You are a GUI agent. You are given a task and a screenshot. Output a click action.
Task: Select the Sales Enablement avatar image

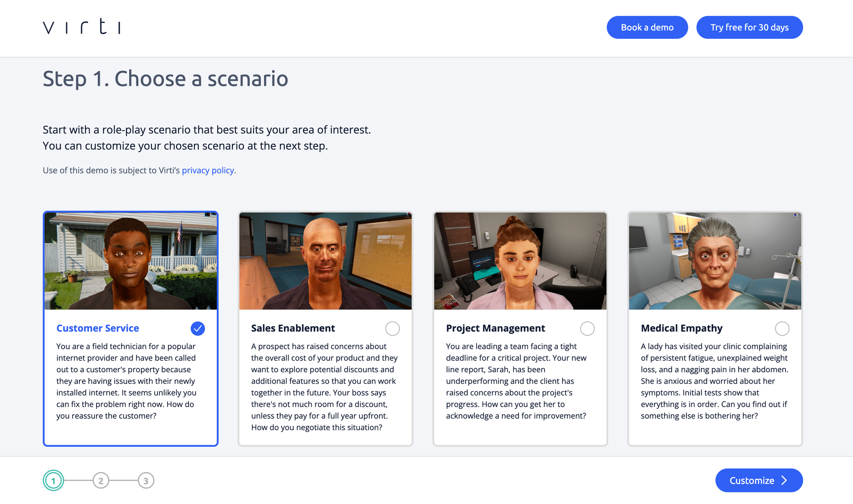[x=325, y=261]
